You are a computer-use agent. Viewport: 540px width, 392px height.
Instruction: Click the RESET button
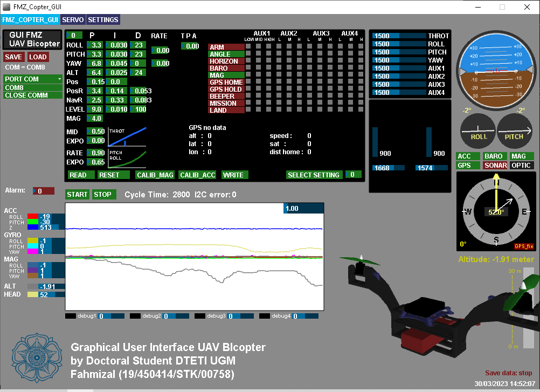[114, 175]
